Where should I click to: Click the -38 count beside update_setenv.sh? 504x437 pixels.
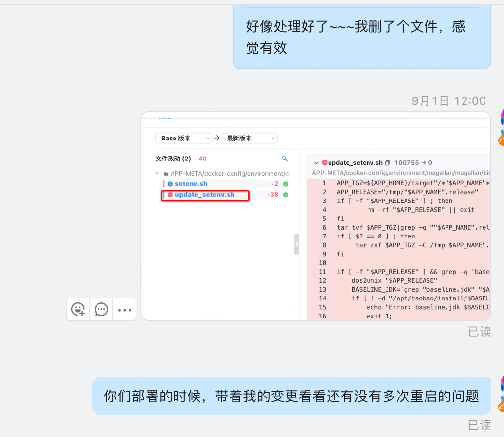[x=273, y=195]
